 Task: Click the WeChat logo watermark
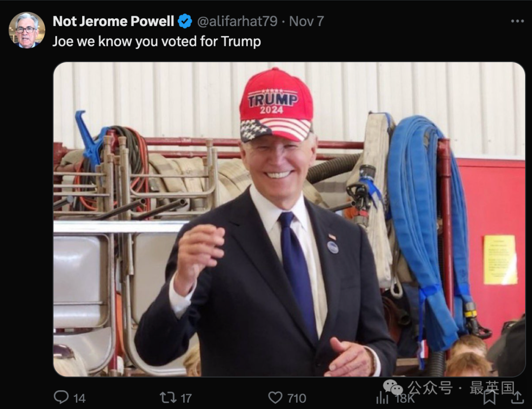coord(393,387)
